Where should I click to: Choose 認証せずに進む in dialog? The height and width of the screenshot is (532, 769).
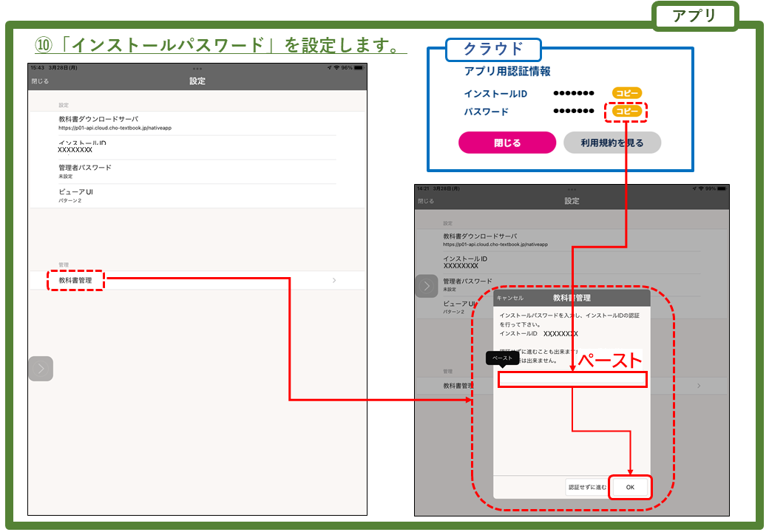tap(587, 487)
